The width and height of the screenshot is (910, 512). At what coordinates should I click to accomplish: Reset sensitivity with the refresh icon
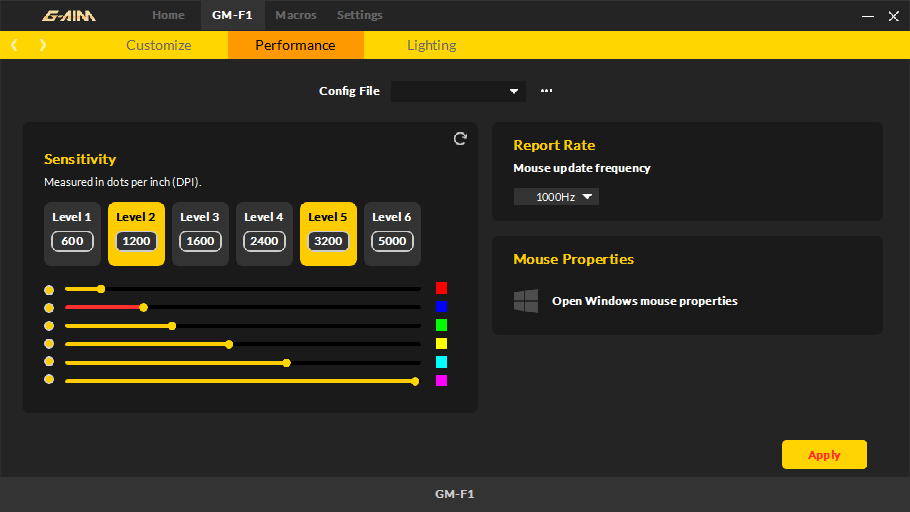pyautogui.click(x=460, y=139)
